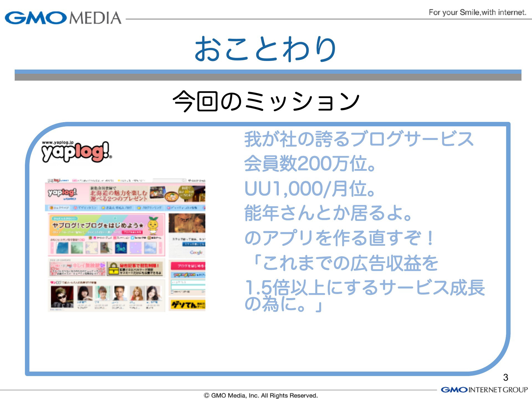Click the line 会員数200万位。
The height and width of the screenshot is (399, 532).
tap(310, 163)
